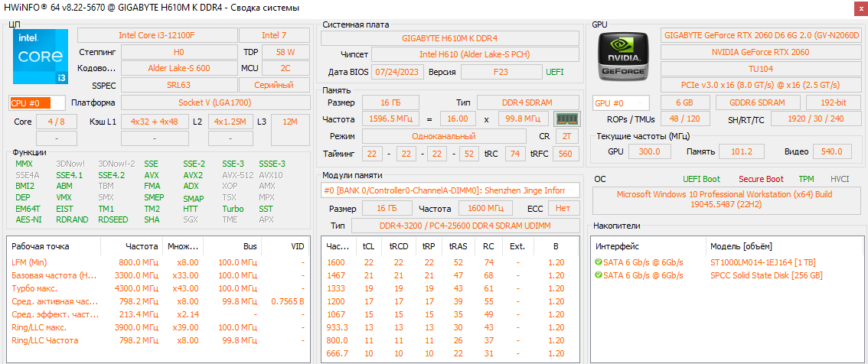
Task: Open the GPU #0 selector dropdown
Action: pos(620,103)
